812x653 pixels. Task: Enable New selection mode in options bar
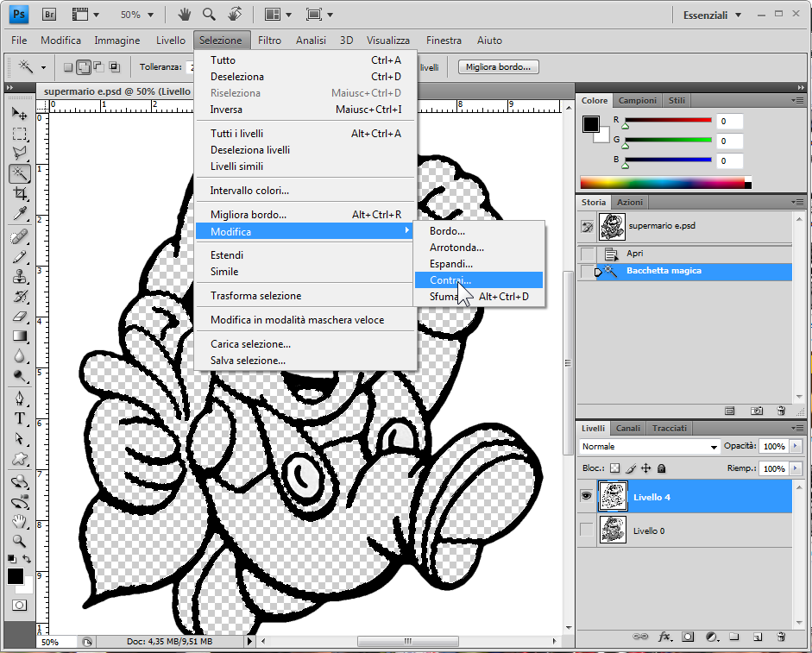tap(68, 66)
